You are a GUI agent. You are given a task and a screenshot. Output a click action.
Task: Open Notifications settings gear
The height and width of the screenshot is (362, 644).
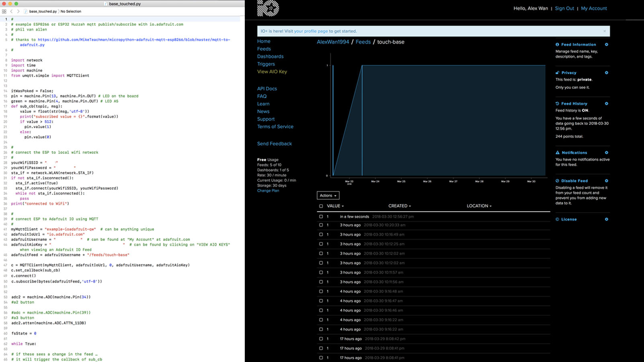[607, 153]
